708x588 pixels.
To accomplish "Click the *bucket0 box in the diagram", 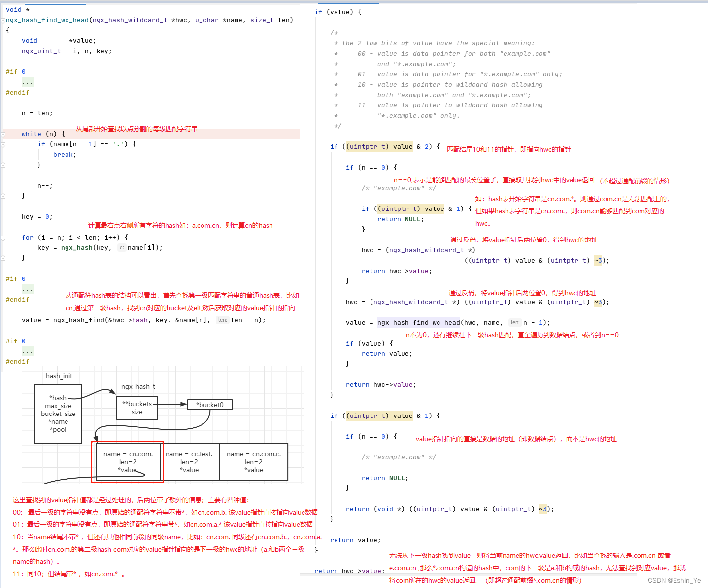I will point(210,405).
